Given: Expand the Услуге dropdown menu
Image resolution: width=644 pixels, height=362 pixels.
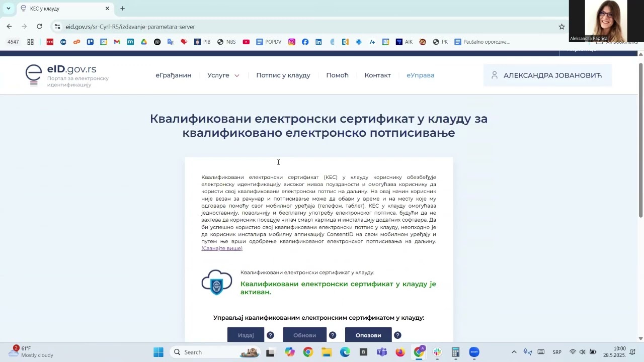Looking at the screenshot, I should pos(223,75).
